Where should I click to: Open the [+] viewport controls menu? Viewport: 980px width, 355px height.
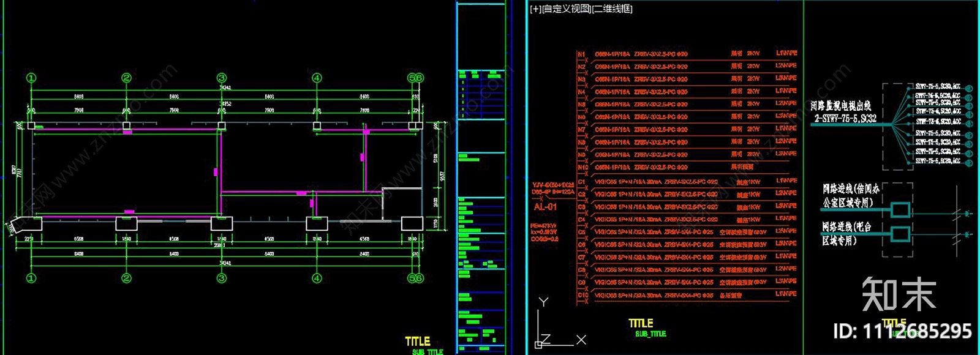point(535,9)
